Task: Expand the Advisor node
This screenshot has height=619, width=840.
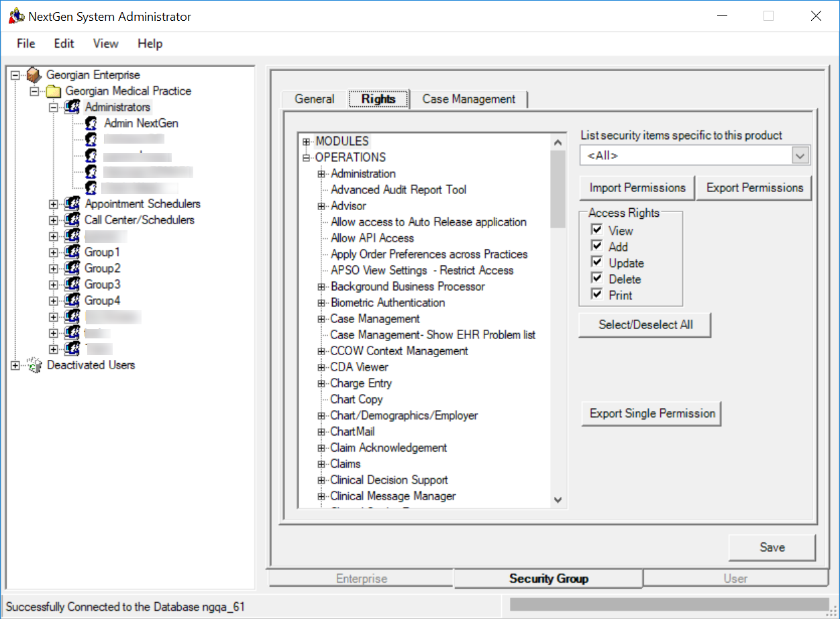Action: [321, 206]
